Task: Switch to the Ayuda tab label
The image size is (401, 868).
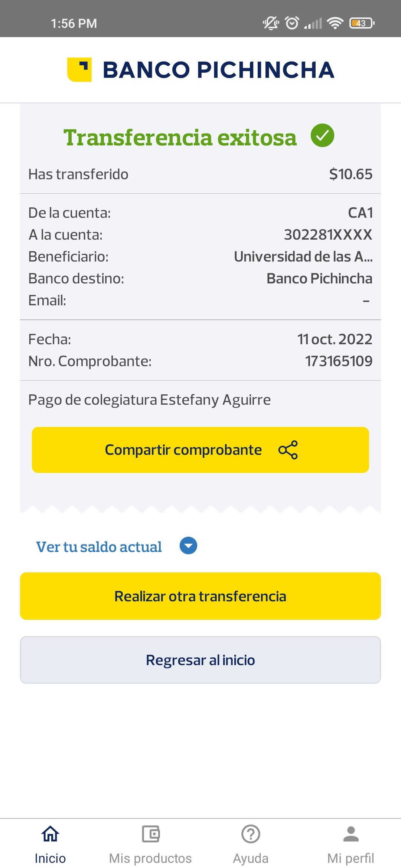Action: (251, 858)
